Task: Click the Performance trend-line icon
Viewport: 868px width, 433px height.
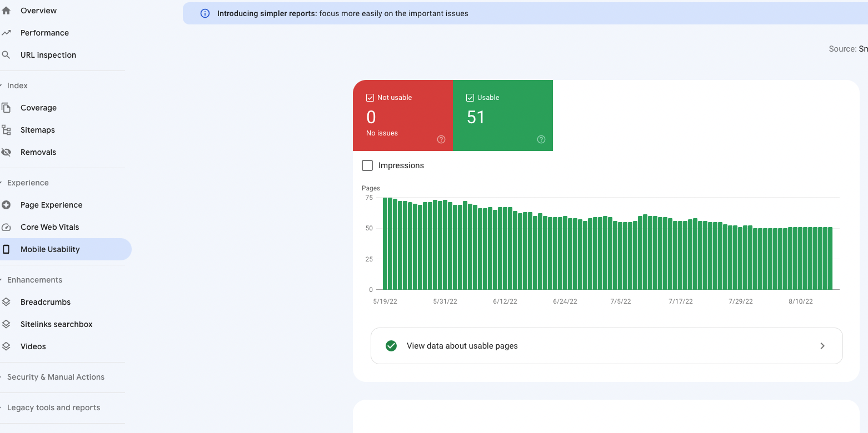Action: (6, 33)
